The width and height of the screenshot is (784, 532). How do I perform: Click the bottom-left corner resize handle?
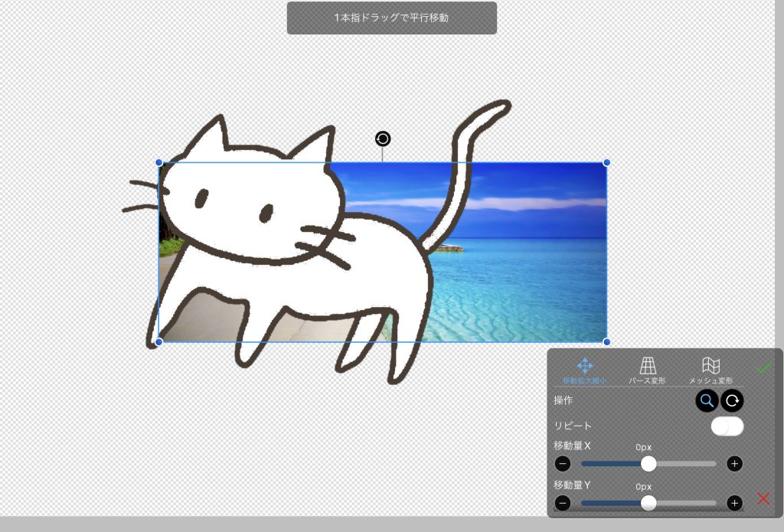pyautogui.click(x=159, y=341)
